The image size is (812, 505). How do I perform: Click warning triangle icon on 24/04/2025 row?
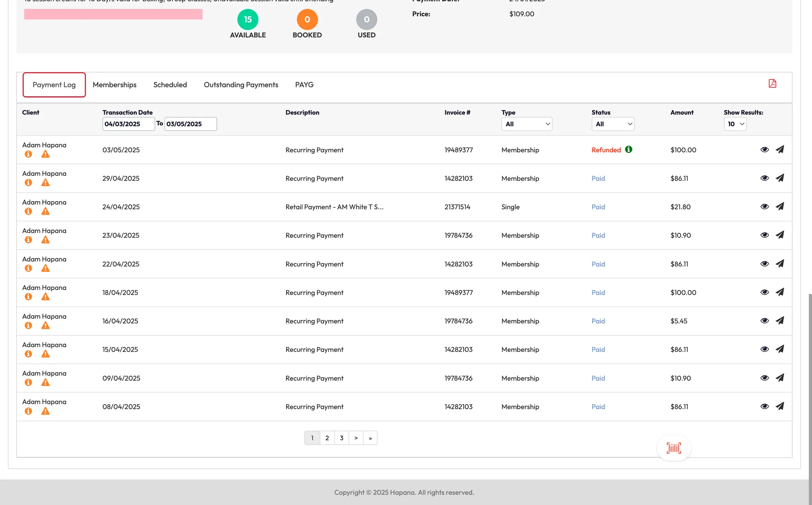pyautogui.click(x=46, y=211)
